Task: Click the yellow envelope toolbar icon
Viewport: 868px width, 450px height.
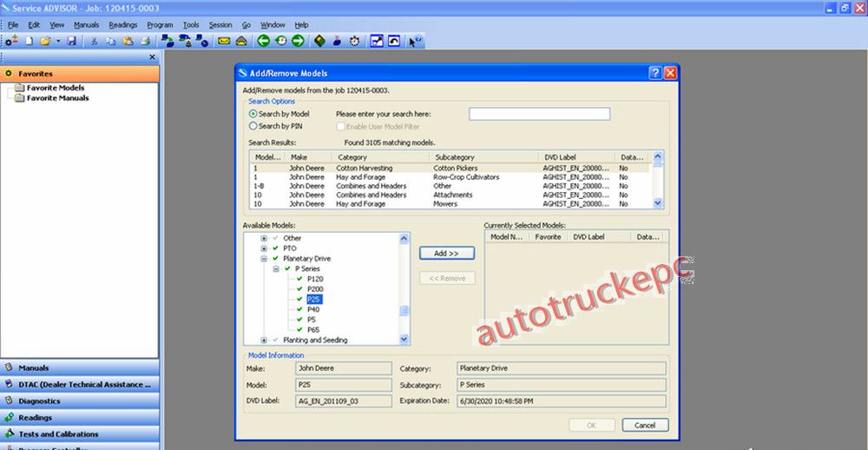Action: click(224, 41)
